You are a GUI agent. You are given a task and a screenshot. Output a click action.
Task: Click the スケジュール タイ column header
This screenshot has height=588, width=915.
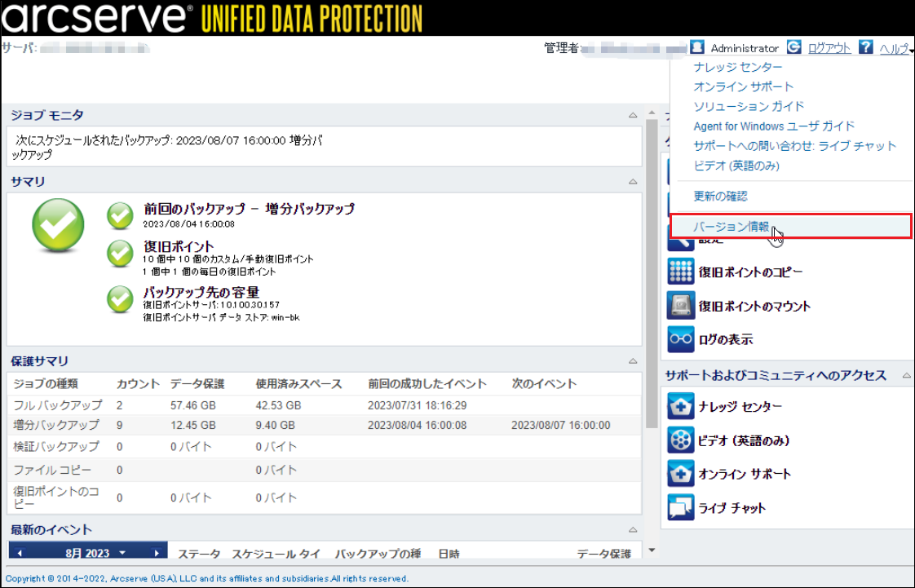coord(276,554)
